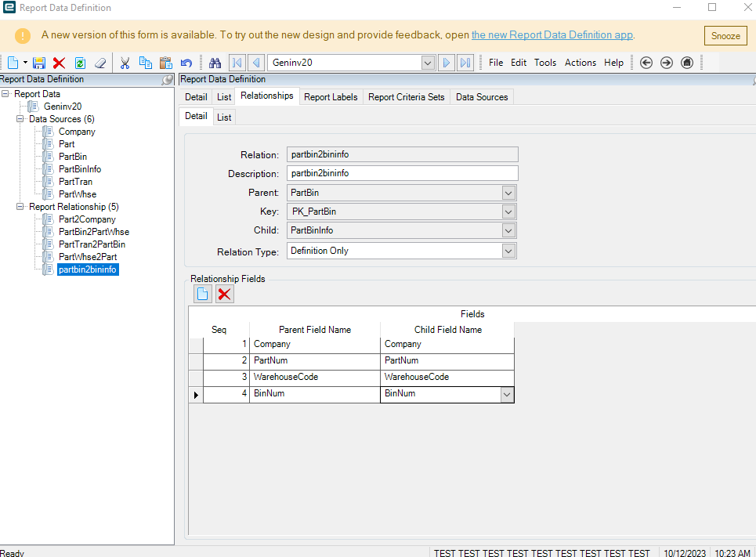Image resolution: width=756 pixels, height=557 pixels.
Task: Open the Parent dropdown list
Action: coord(508,193)
